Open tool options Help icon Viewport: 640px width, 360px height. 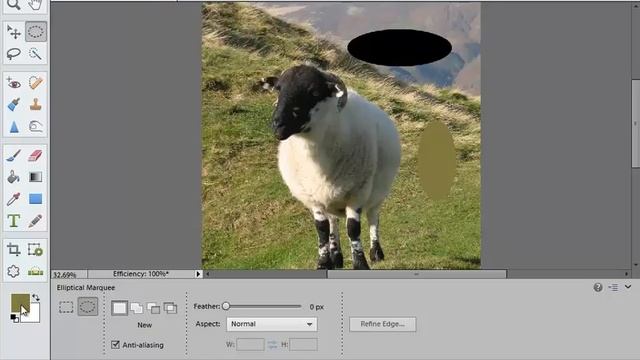(598, 287)
